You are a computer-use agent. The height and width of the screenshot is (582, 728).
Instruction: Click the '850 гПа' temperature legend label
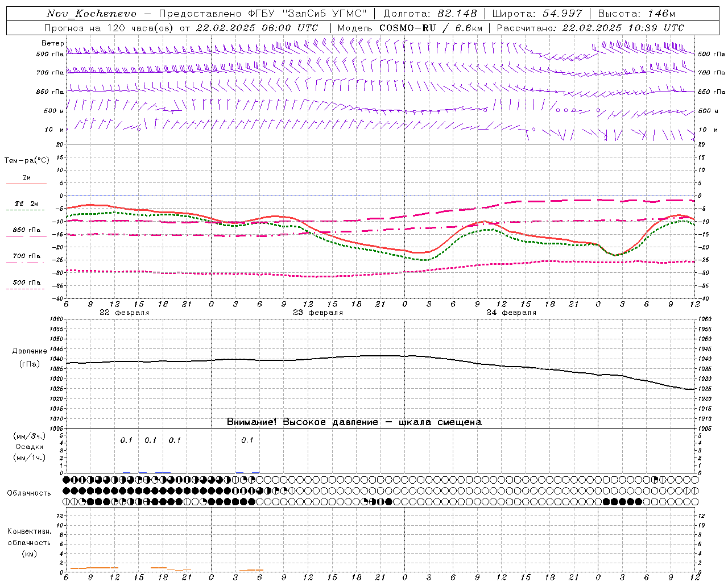pos(27,230)
